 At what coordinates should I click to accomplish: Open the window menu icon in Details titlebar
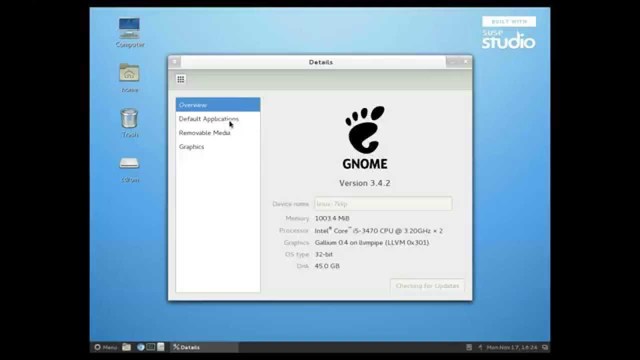click(175, 62)
